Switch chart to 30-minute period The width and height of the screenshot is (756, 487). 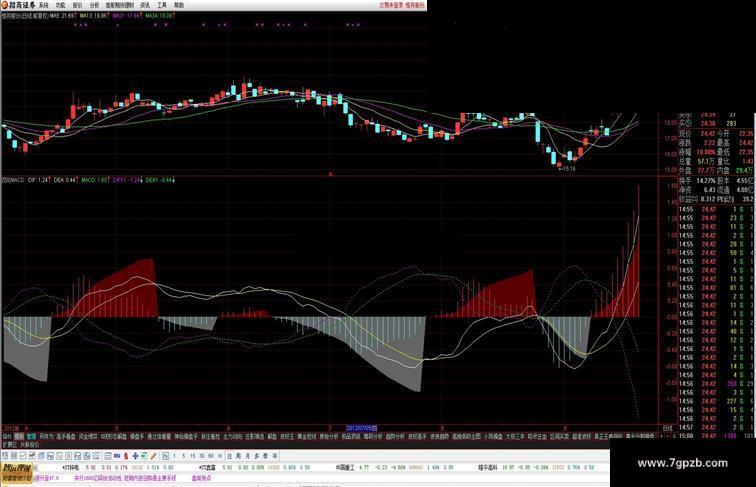pos(202,456)
